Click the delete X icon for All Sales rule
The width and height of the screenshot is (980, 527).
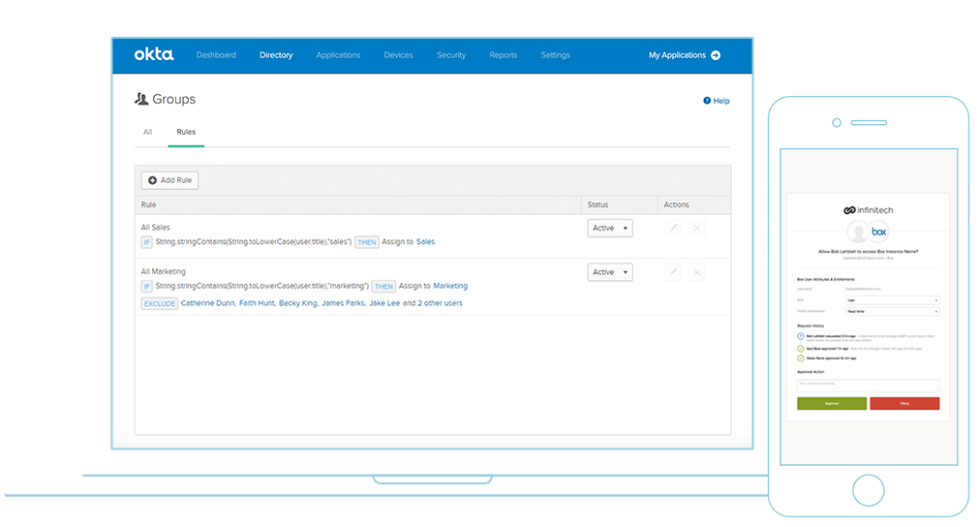696,228
